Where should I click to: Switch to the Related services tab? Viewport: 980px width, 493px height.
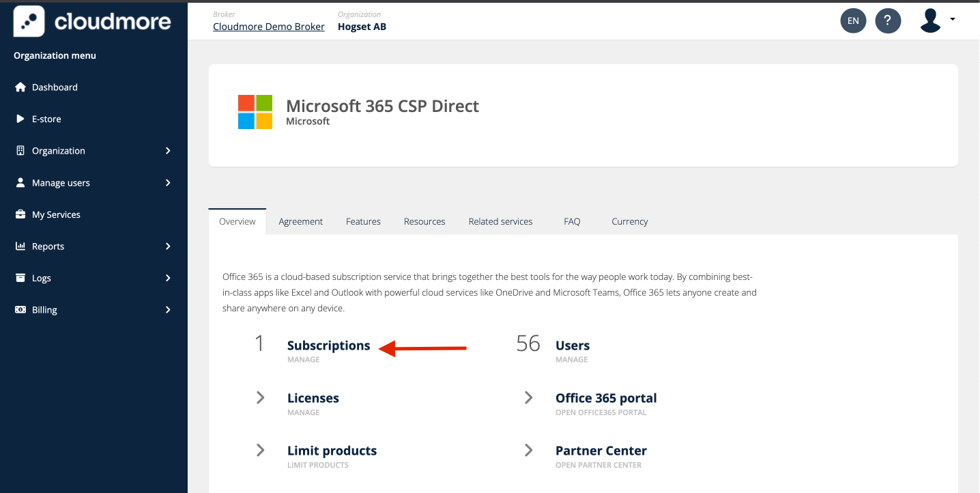[x=500, y=221]
